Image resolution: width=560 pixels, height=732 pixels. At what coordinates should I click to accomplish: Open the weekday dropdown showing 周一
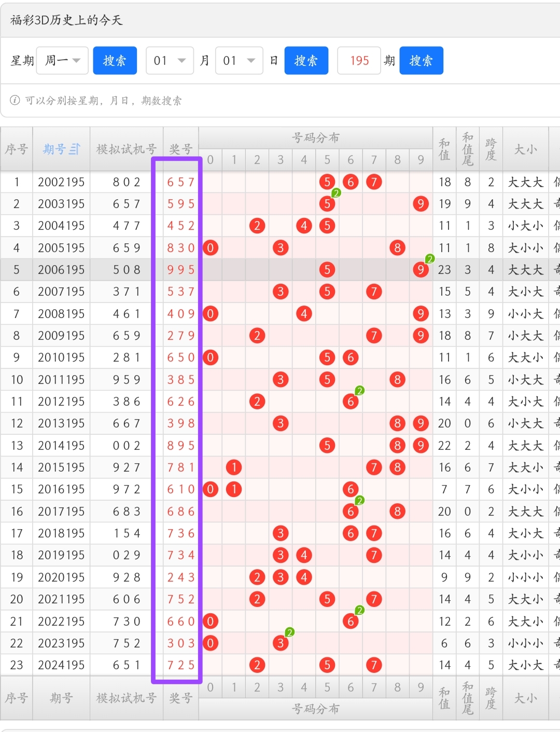62,61
